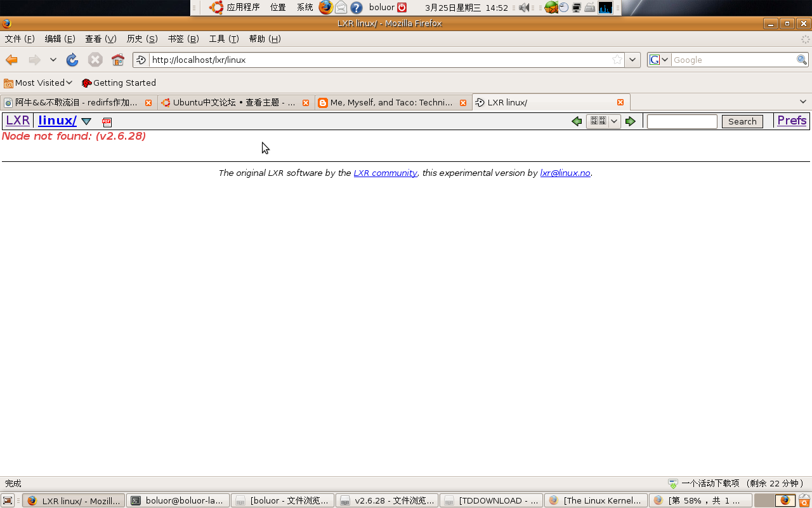The width and height of the screenshot is (812, 508).
Task: Click the site identity icon in the address bar
Action: 141,60
